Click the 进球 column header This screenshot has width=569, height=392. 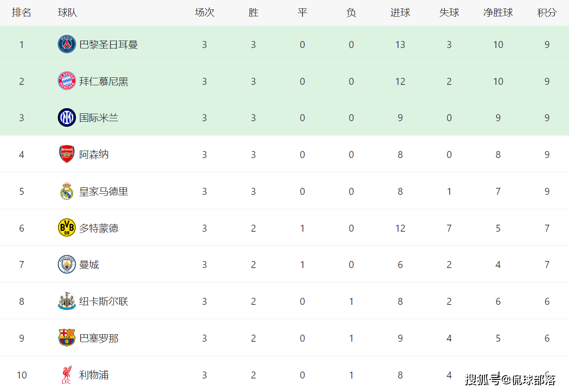(x=400, y=13)
